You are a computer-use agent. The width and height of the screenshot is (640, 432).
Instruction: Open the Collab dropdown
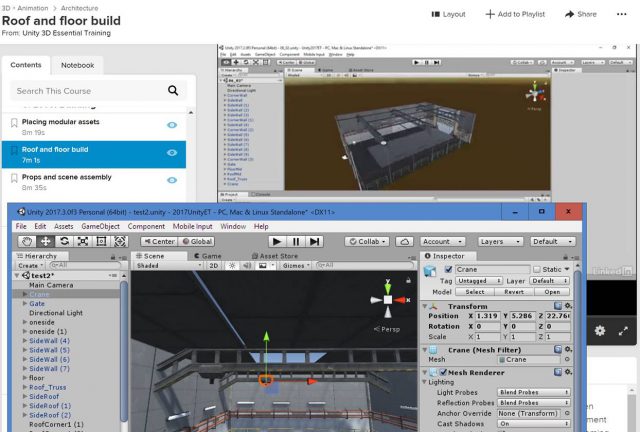[x=367, y=242]
